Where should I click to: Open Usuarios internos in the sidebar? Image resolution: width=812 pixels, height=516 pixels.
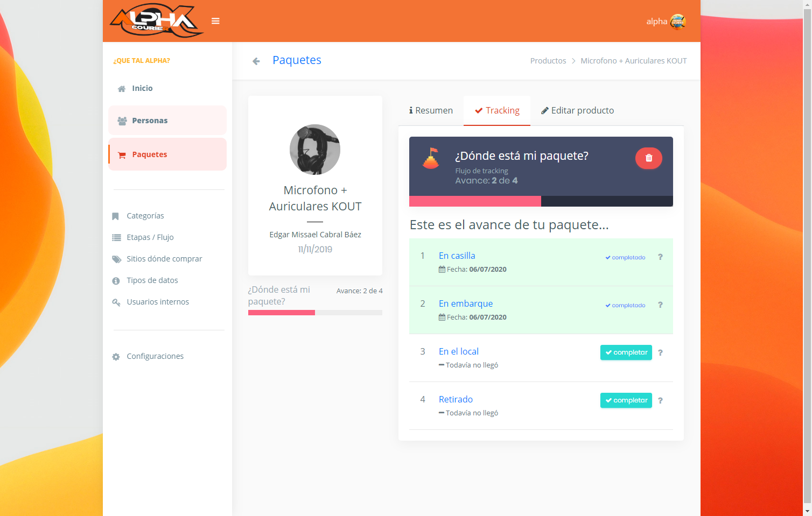(x=158, y=302)
